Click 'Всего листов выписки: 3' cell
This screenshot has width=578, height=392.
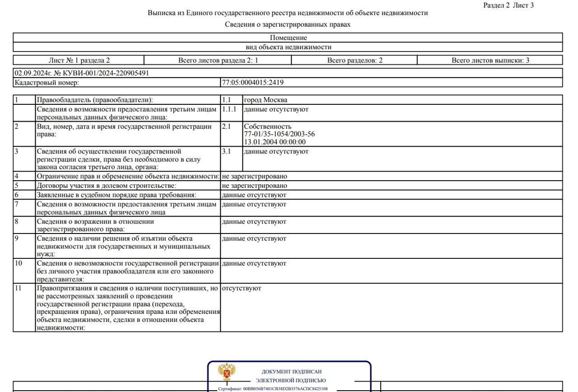coord(490,60)
